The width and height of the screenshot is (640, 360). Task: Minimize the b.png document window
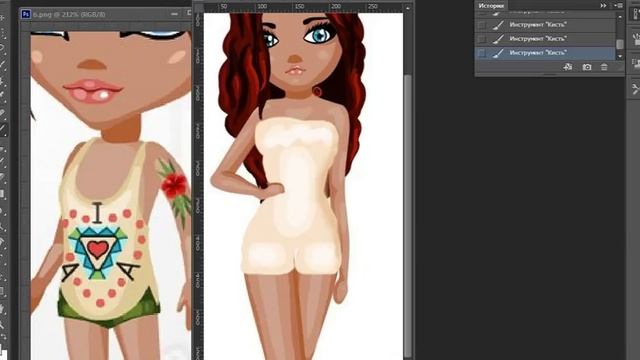pos(175,14)
